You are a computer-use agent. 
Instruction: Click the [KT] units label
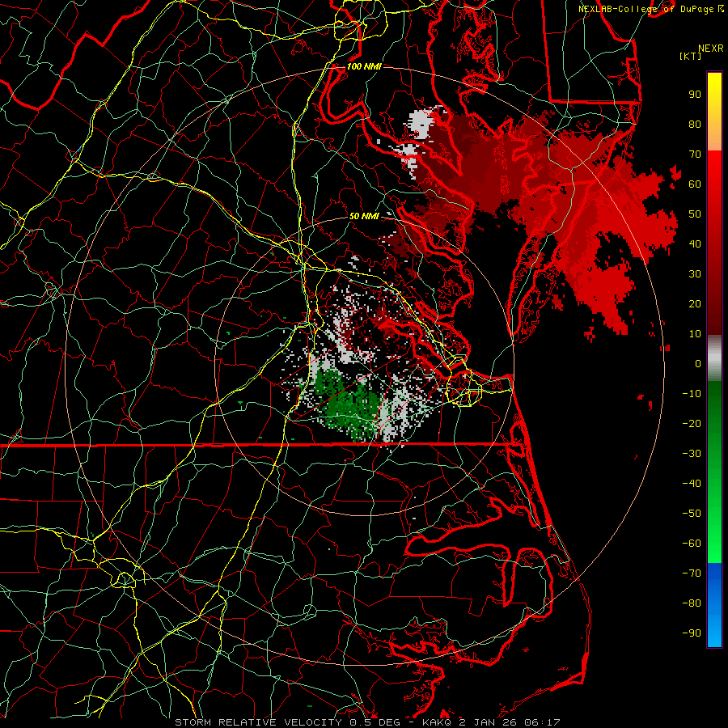coord(691,56)
